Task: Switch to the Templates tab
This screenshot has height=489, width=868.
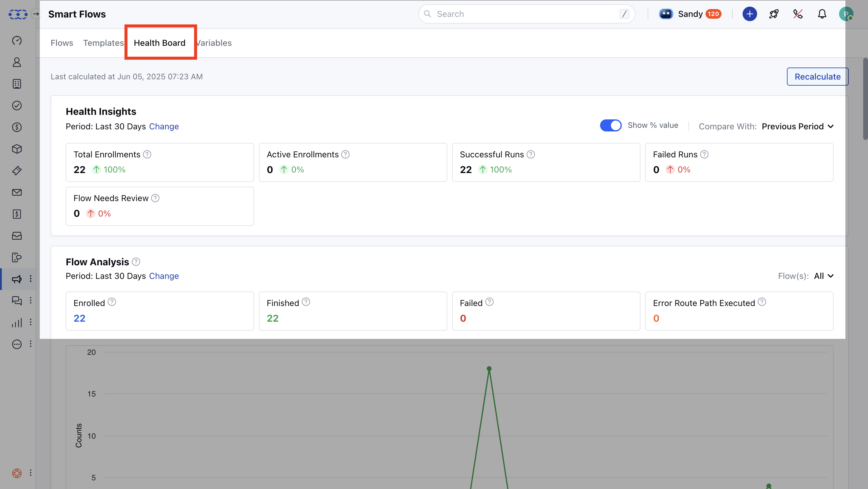Action: (103, 43)
